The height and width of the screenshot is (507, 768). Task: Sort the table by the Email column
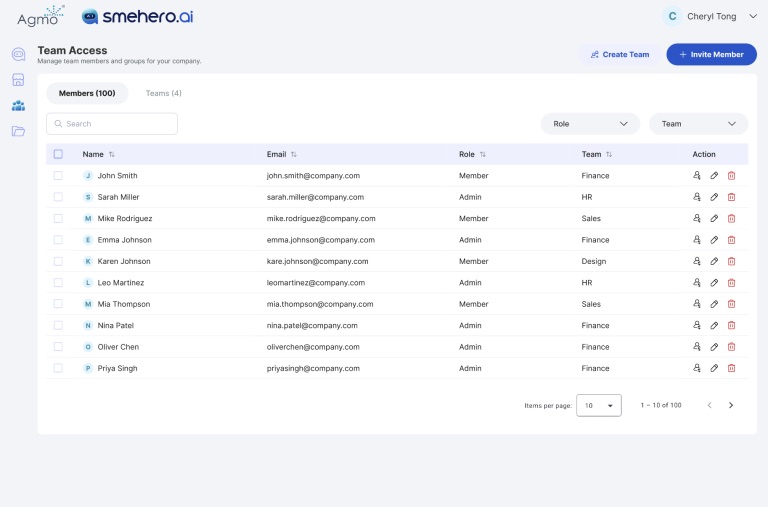tap(294, 154)
